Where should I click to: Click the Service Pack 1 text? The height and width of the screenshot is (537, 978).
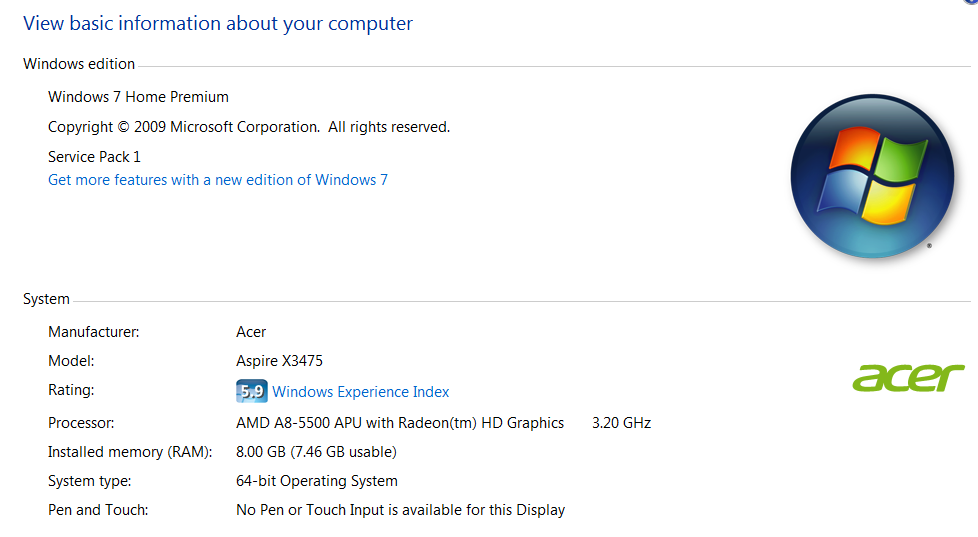click(94, 157)
